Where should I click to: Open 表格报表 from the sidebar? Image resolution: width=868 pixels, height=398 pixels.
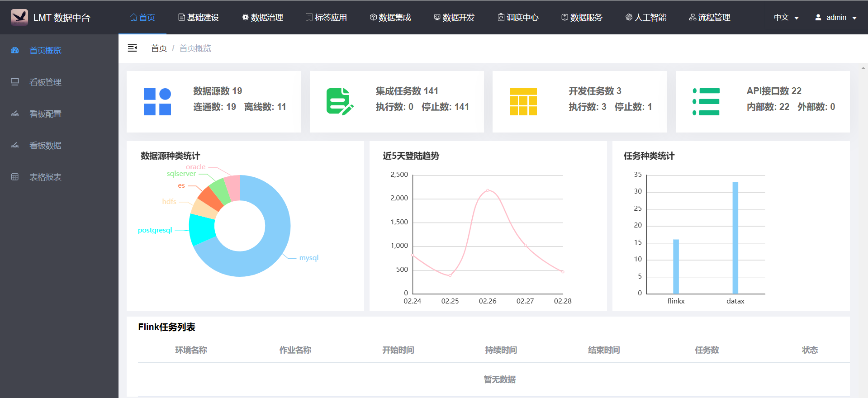pos(45,177)
